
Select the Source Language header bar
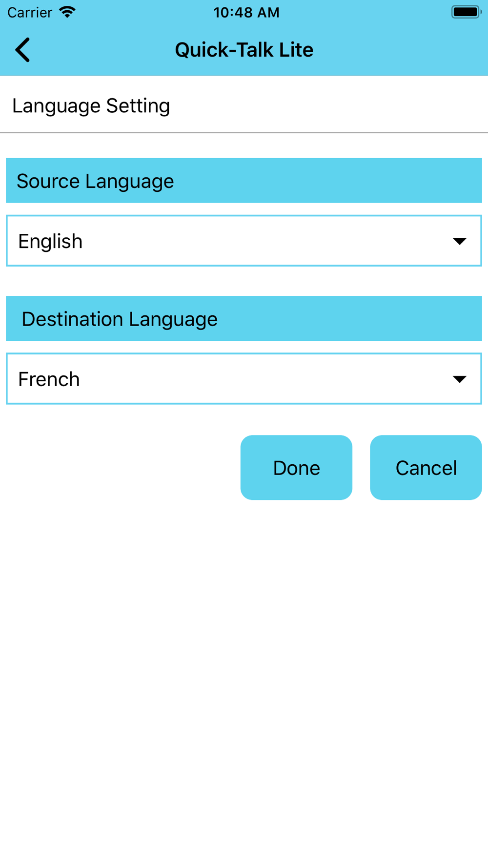click(x=244, y=181)
